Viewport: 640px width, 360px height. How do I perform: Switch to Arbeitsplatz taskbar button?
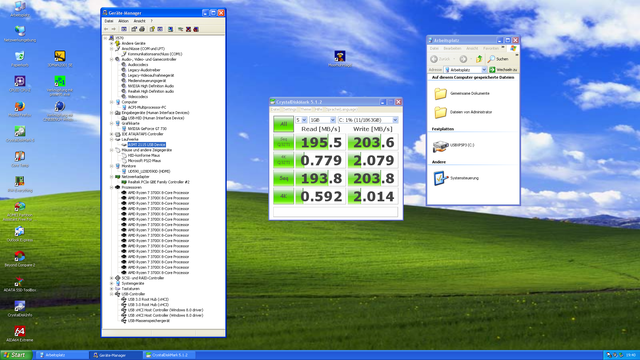pyautogui.click(x=62, y=355)
